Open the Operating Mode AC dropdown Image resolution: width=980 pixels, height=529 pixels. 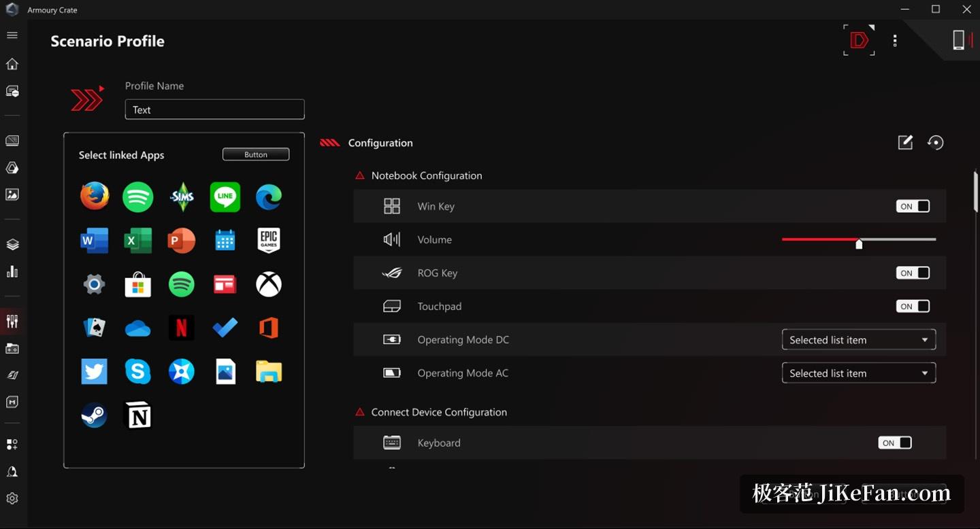tap(859, 373)
